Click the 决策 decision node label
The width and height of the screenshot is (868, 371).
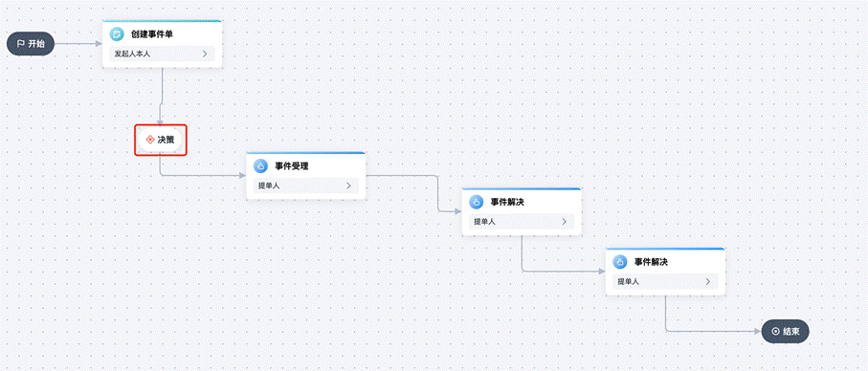pyautogui.click(x=166, y=140)
